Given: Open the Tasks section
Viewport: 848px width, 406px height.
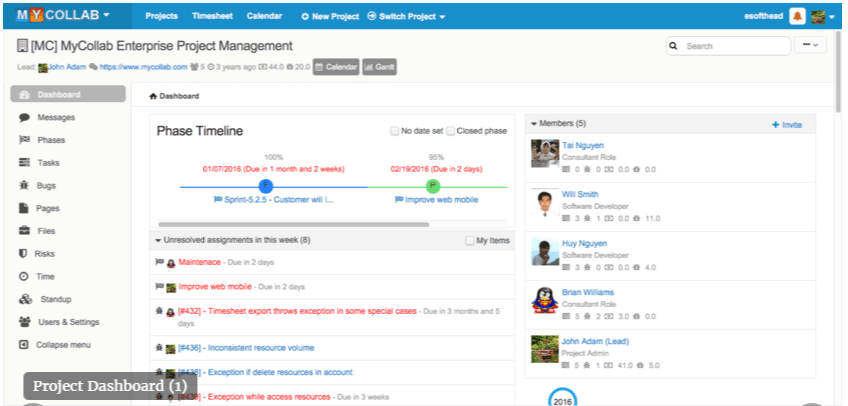Looking at the screenshot, I should click(x=48, y=163).
